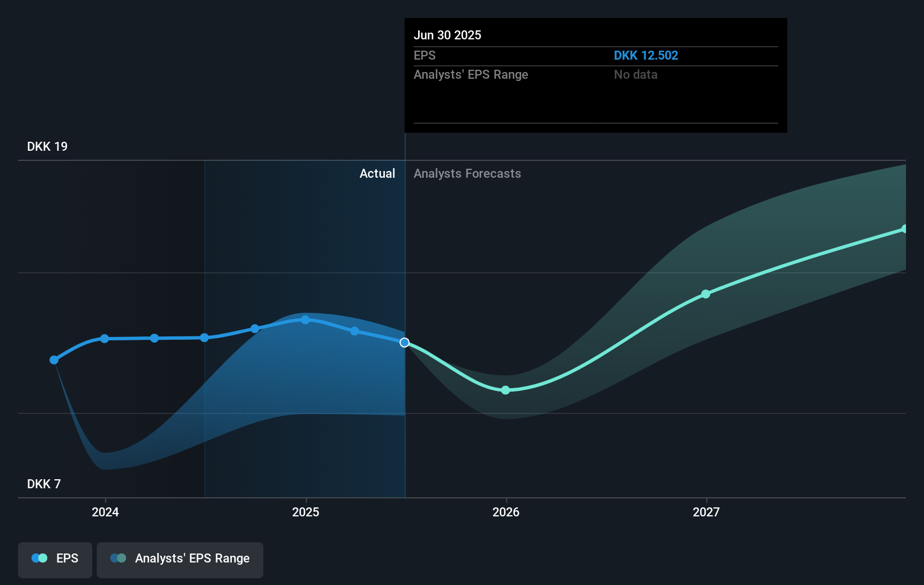This screenshot has height=585, width=924.
Task: Click the DKK 12.502 EPS value link
Action: (x=645, y=55)
